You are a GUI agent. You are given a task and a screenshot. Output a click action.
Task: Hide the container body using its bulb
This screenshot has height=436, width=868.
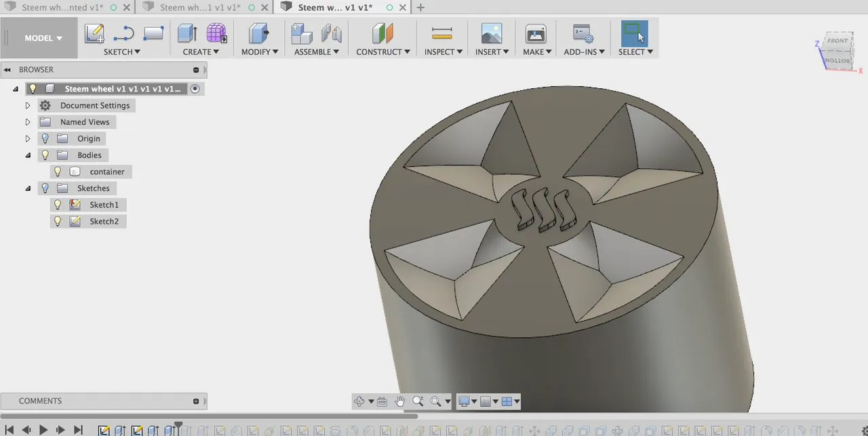point(58,172)
